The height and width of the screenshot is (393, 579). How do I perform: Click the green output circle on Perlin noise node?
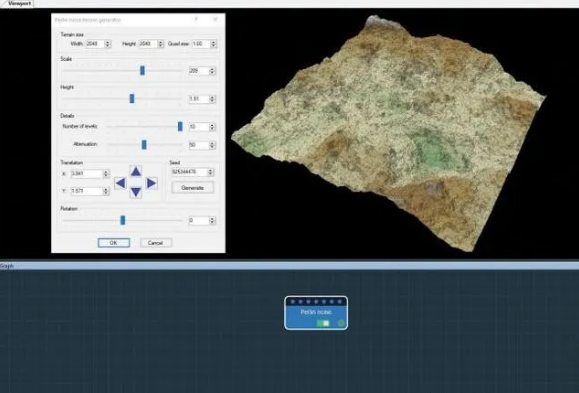coord(341,323)
